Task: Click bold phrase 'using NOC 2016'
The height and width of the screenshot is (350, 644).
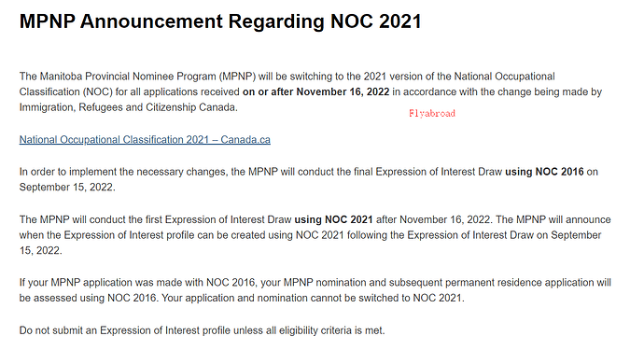Action: point(544,172)
